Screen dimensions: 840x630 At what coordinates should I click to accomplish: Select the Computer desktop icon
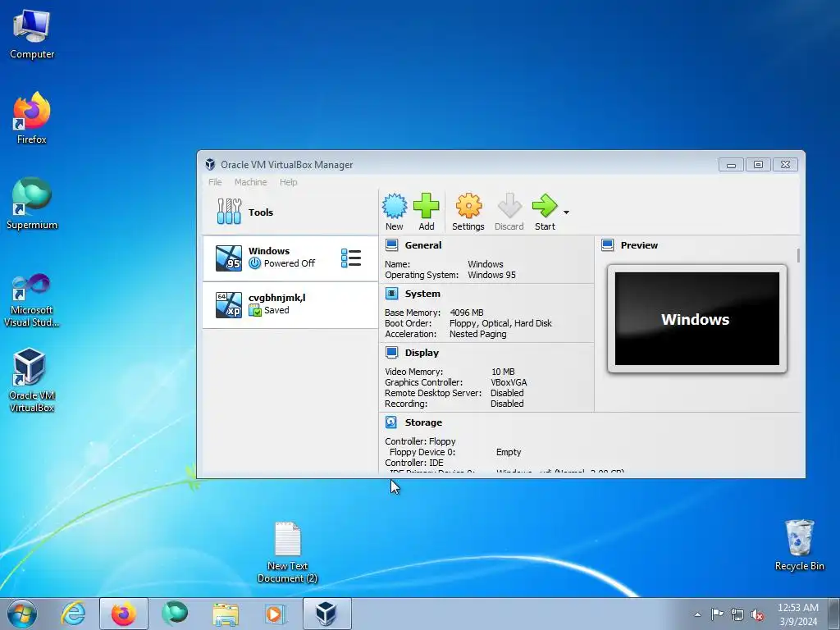point(32,34)
